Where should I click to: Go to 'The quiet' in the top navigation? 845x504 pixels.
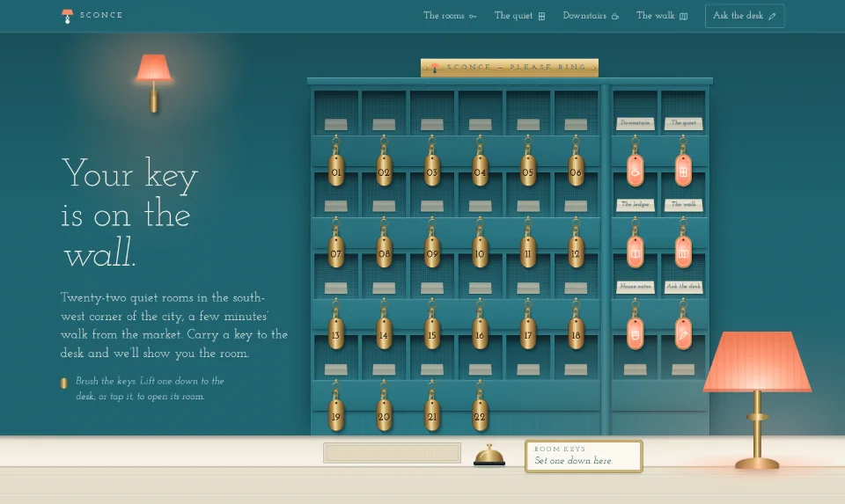coord(520,16)
